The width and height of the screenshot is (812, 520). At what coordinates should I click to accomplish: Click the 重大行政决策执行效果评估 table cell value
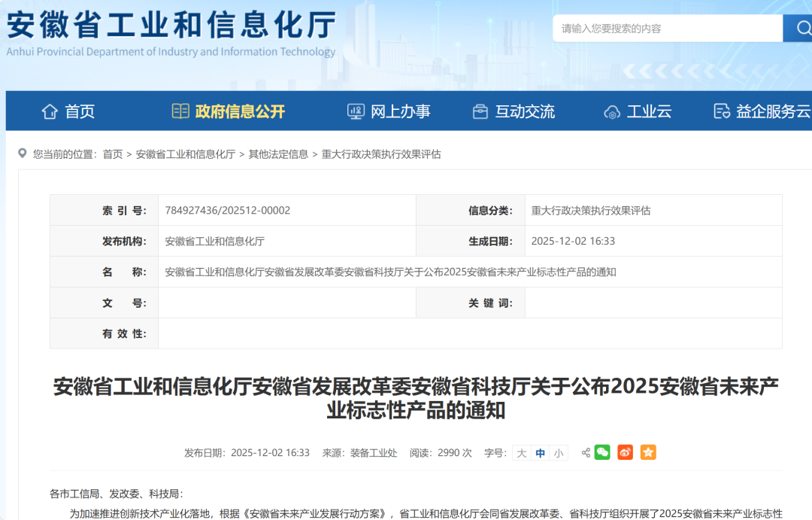click(591, 211)
